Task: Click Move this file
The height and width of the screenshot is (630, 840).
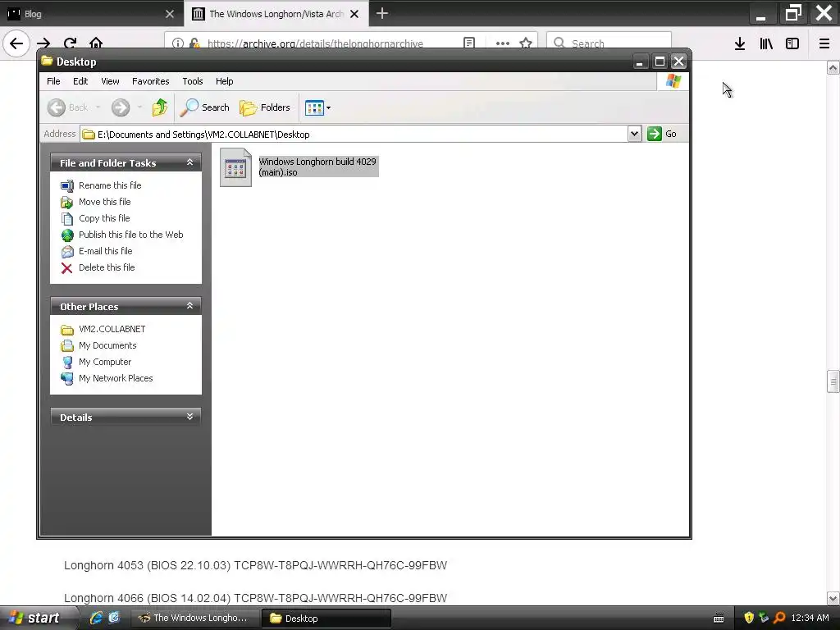Action: (x=104, y=202)
